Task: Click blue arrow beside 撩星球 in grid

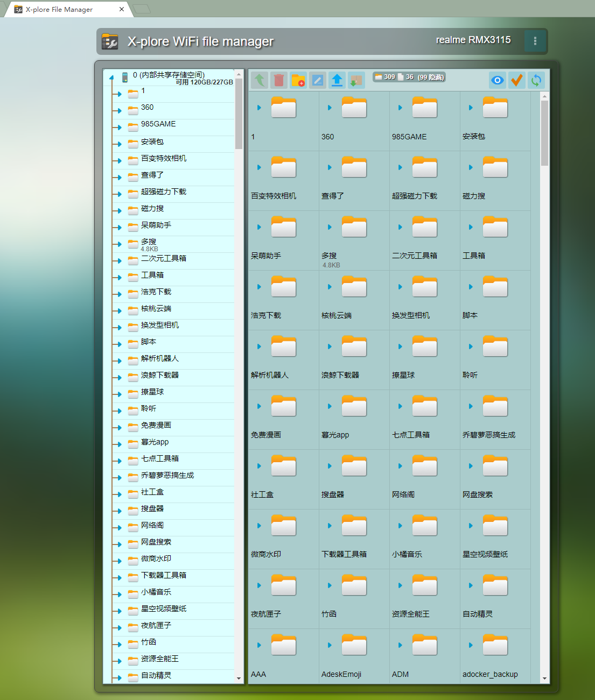Action: [400, 347]
